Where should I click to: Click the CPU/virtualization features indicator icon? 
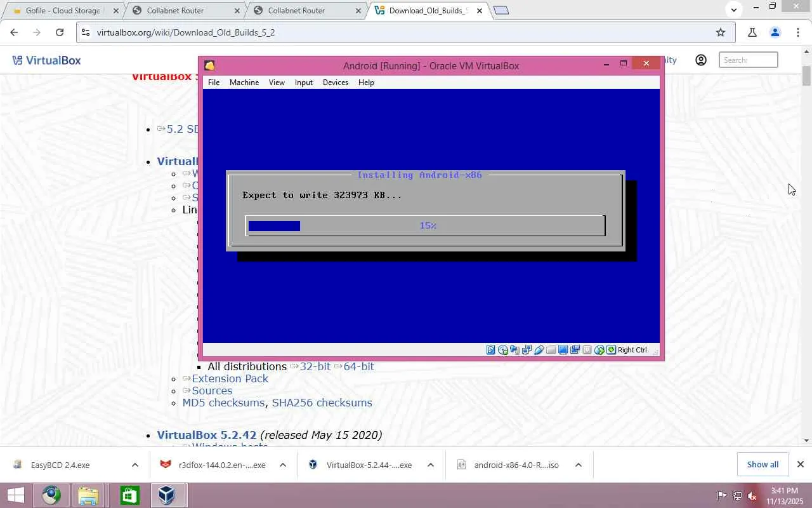[x=587, y=350]
